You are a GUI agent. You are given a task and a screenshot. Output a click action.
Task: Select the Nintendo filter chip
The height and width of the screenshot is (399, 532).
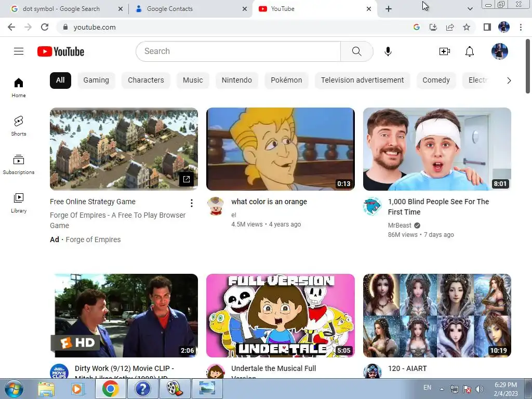[237, 81]
